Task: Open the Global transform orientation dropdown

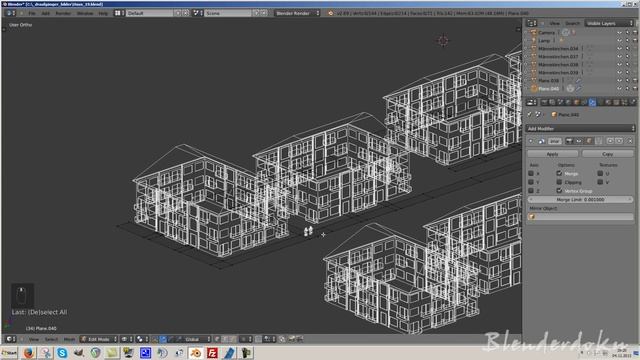Action: tap(195, 339)
